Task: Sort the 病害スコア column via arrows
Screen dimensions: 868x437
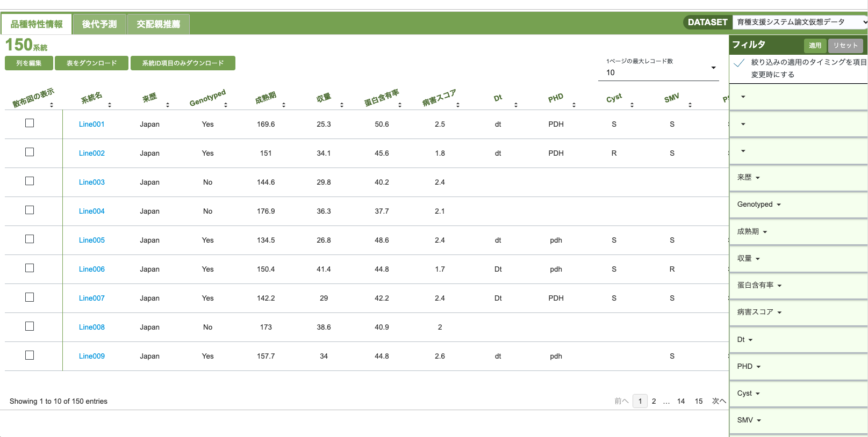Action: click(x=458, y=105)
